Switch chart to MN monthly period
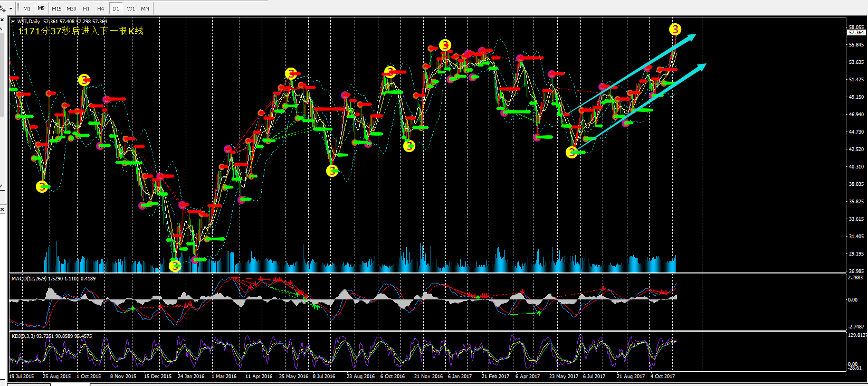The height and width of the screenshot is (386, 868). [145, 8]
